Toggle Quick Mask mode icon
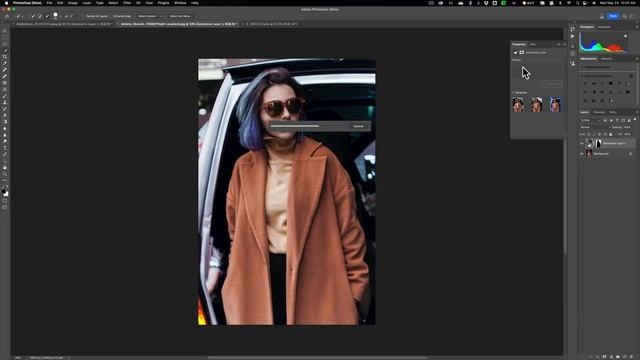The image size is (640, 360). pos(5,200)
